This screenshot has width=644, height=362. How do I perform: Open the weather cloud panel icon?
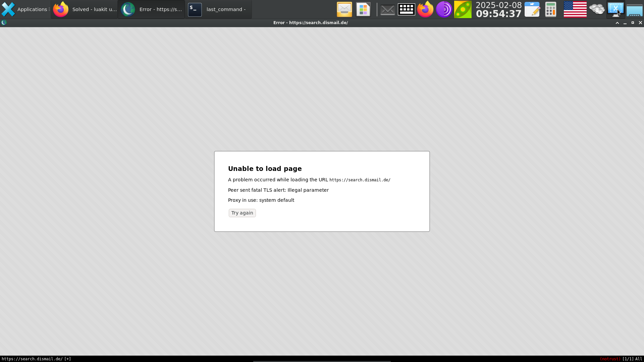click(597, 9)
